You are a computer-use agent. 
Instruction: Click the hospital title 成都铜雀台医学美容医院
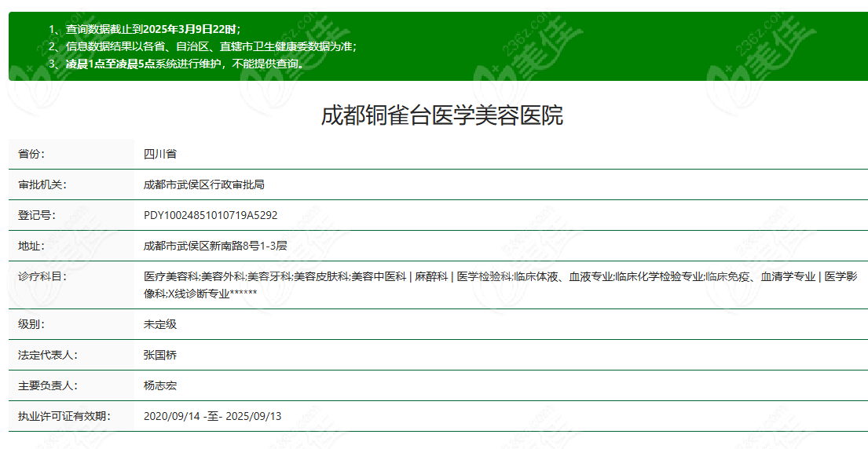click(x=441, y=115)
